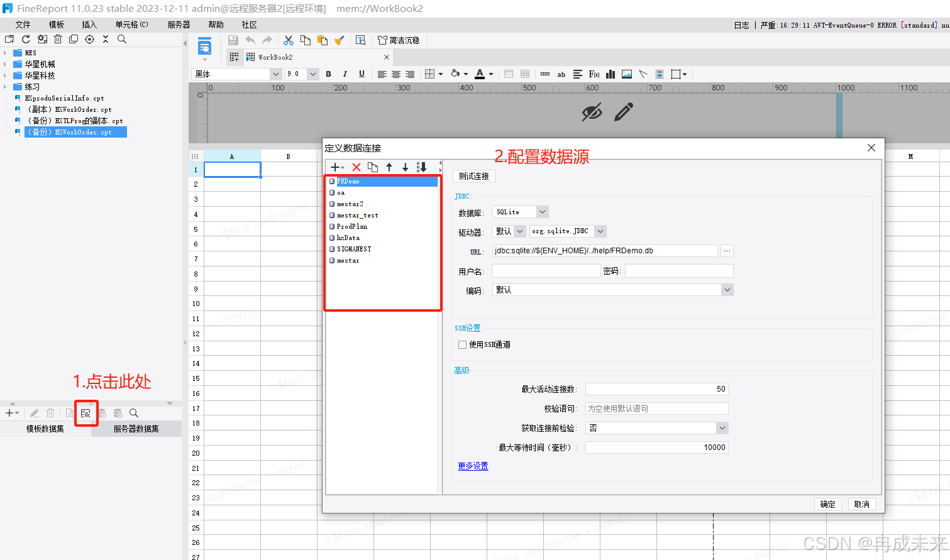
Task: Select the mestar_test connection in list
Action: pyautogui.click(x=357, y=215)
